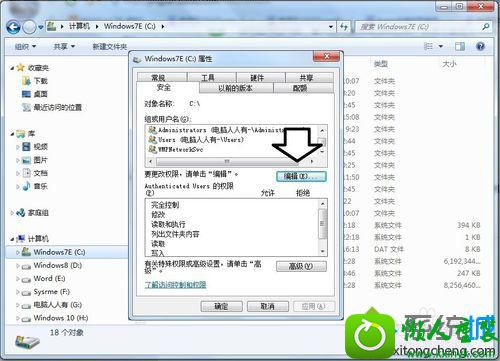Screen dimensions: 500x361
Task: Switch to the 共享 tab in properties
Action: pos(309,77)
